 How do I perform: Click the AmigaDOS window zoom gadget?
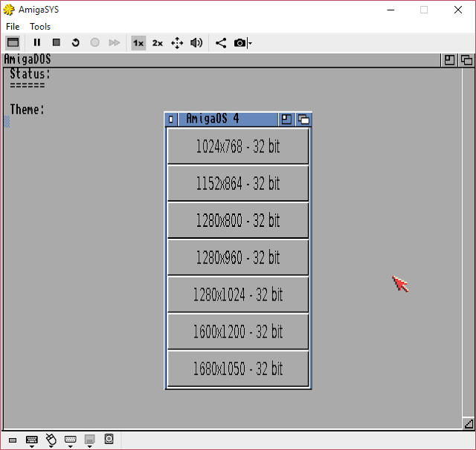tap(449, 60)
